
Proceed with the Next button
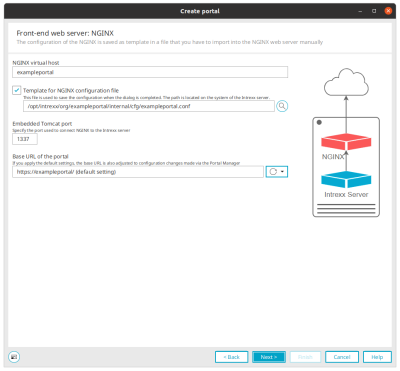pos(269,357)
